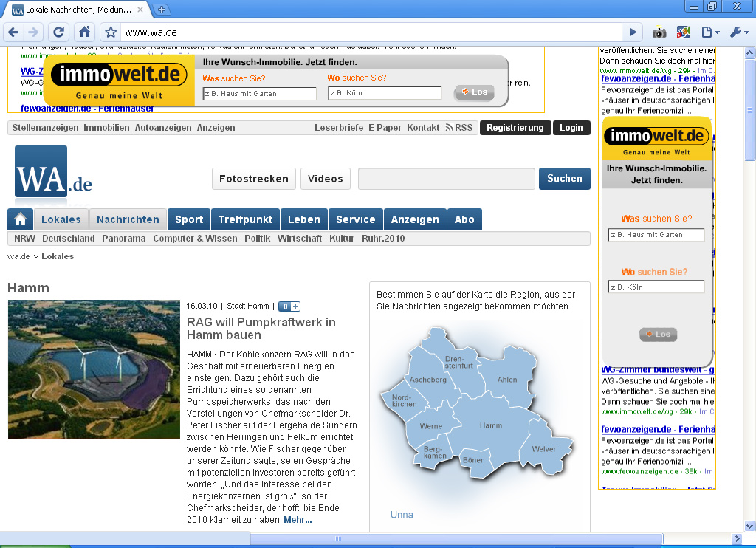The width and height of the screenshot is (756, 548).
Task: Open the Anzeigen navigation tab
Action: pyautogui.click(x=415, y=219)
